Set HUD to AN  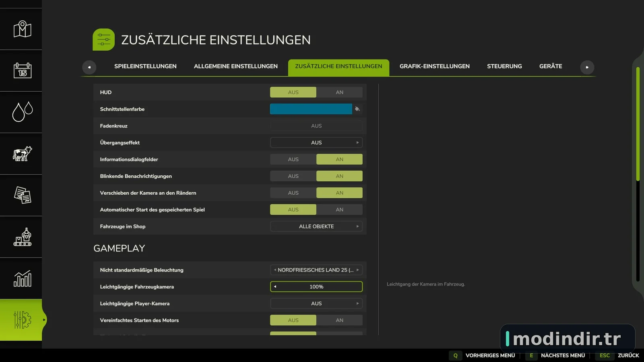(x=339, y=92)
